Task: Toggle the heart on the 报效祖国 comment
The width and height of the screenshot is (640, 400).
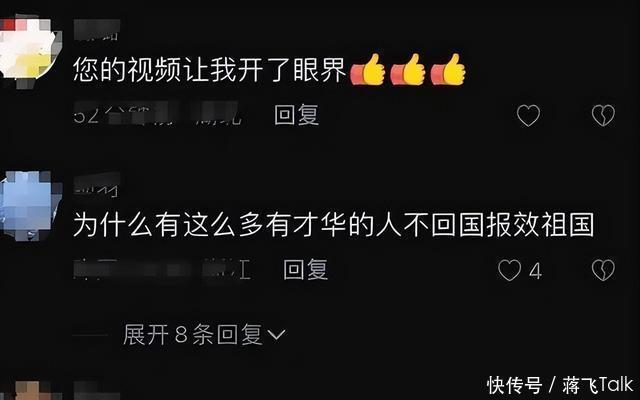Action: (509, 270)
